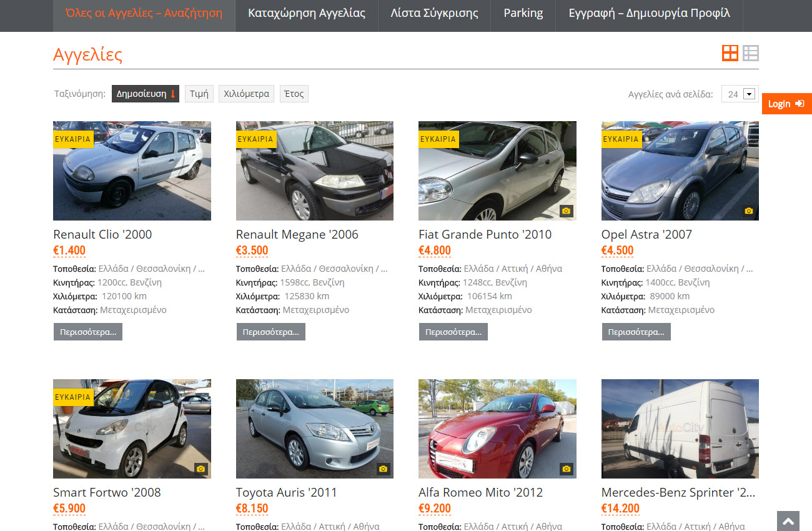
Task: Click the €4.800 price of Fiat Punto
Action: coord(435,251)
